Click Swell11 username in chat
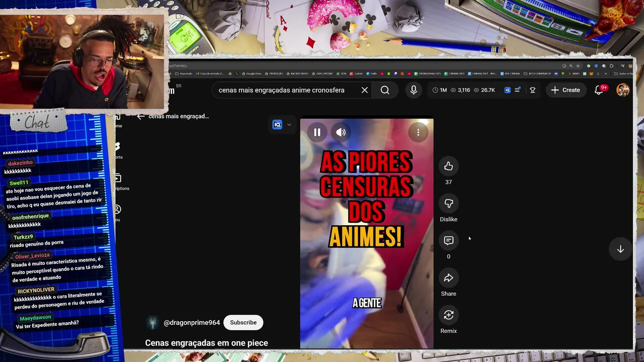644x362 pixels. 19,183
